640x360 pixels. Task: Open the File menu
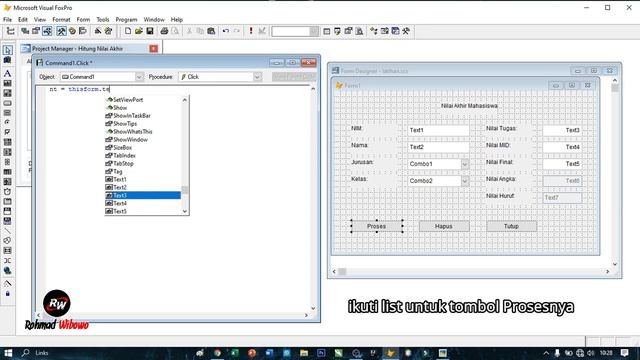7,20
